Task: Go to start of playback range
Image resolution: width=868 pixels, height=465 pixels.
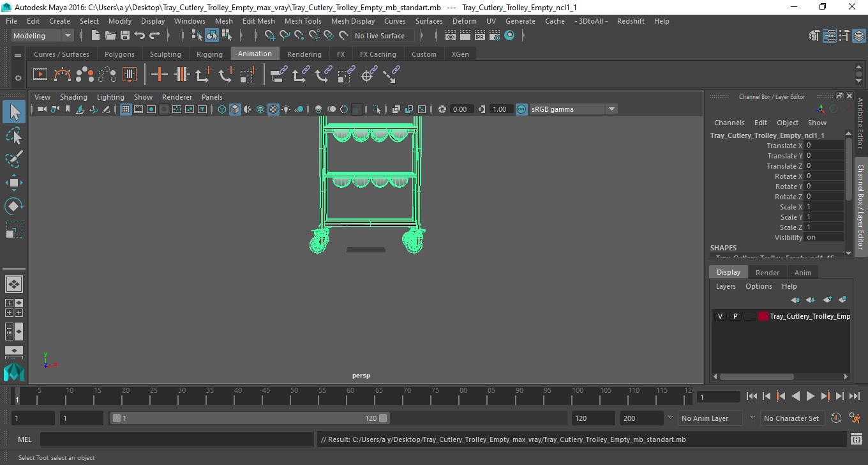Action: (752, 396)
